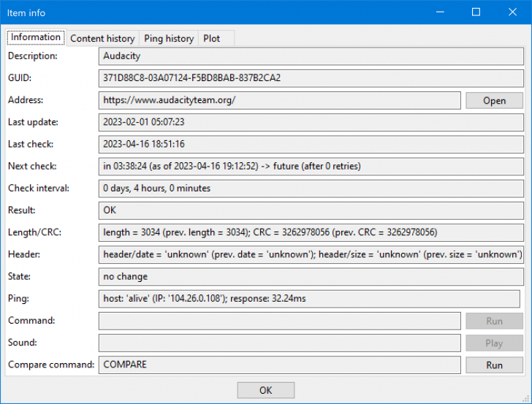Confirm the dialog with OK button

point(266,390)
